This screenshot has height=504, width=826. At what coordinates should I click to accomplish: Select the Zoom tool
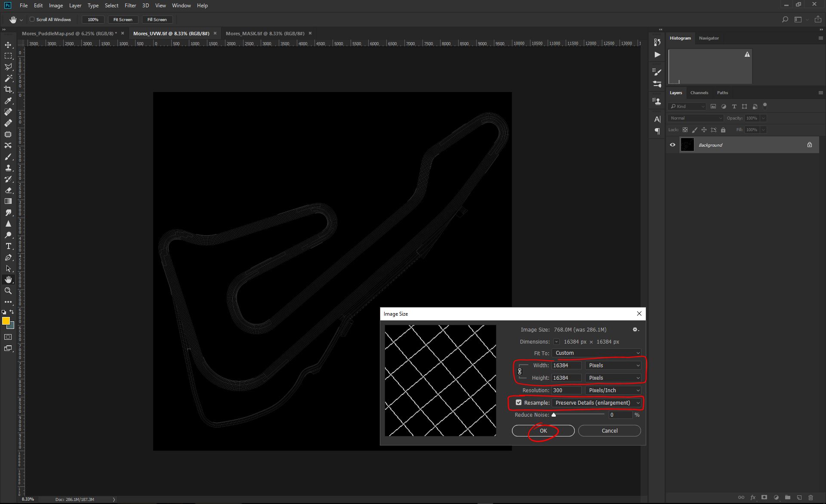tap(8, 291)
